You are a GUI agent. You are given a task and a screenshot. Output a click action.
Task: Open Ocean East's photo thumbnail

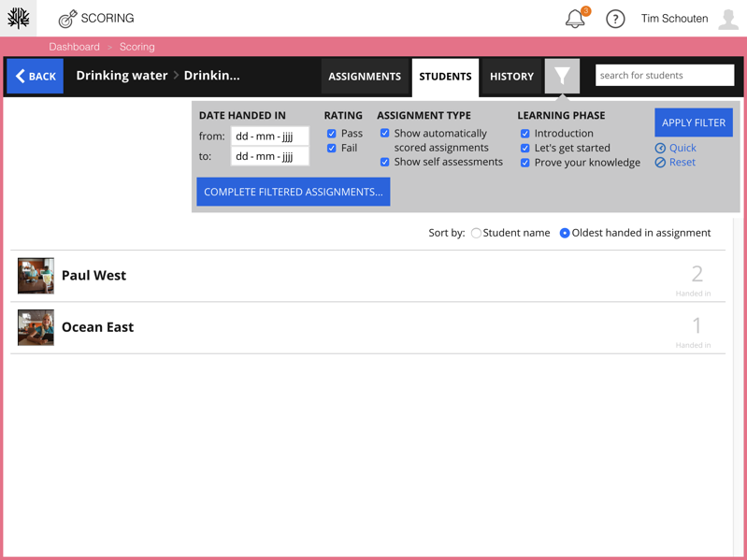pos(36,327)
